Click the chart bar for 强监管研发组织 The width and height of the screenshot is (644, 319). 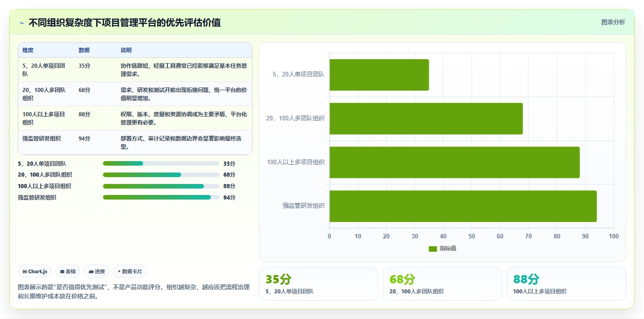click(463, 206)
